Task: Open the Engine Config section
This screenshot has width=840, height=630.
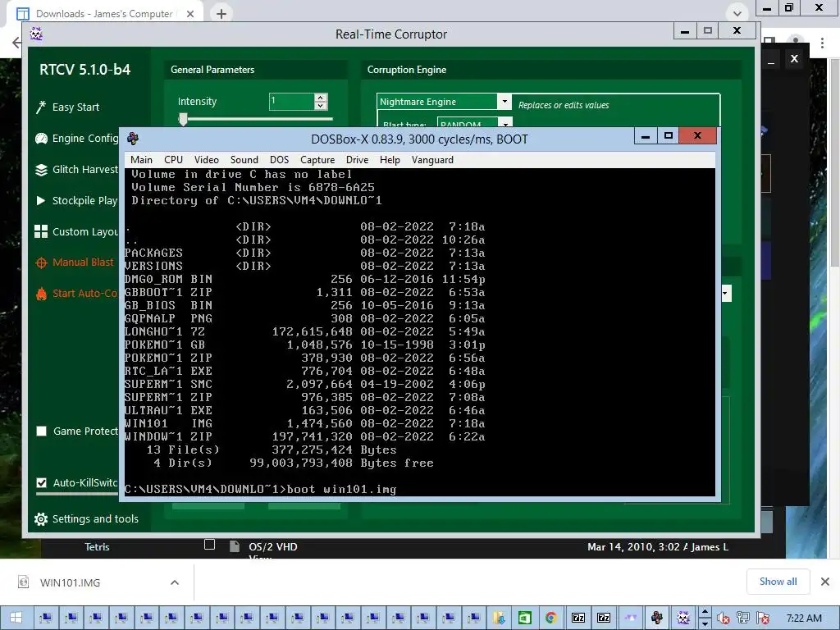Action: click(76, 138)
